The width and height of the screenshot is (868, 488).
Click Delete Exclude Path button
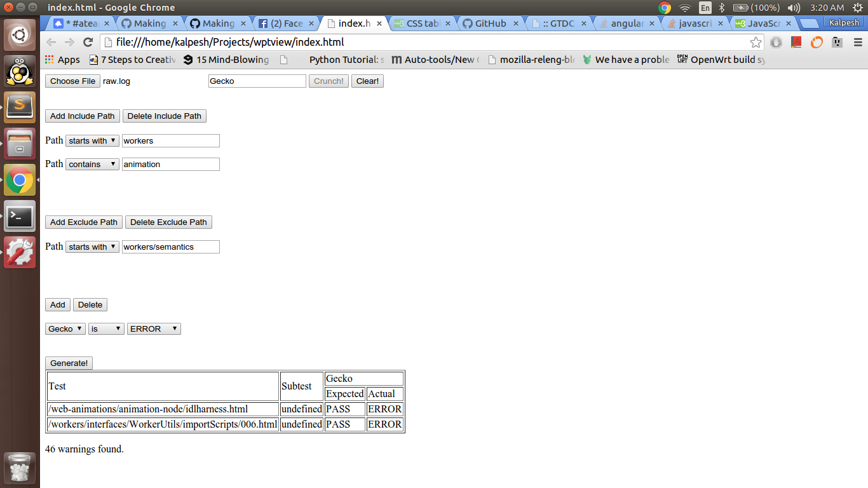(x=168, y=222)
